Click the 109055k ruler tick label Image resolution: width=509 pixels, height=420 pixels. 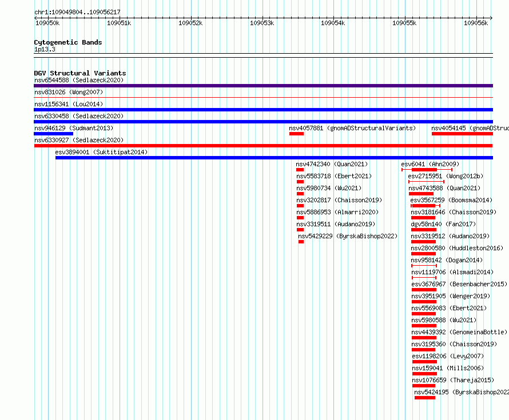click(404, 23)
